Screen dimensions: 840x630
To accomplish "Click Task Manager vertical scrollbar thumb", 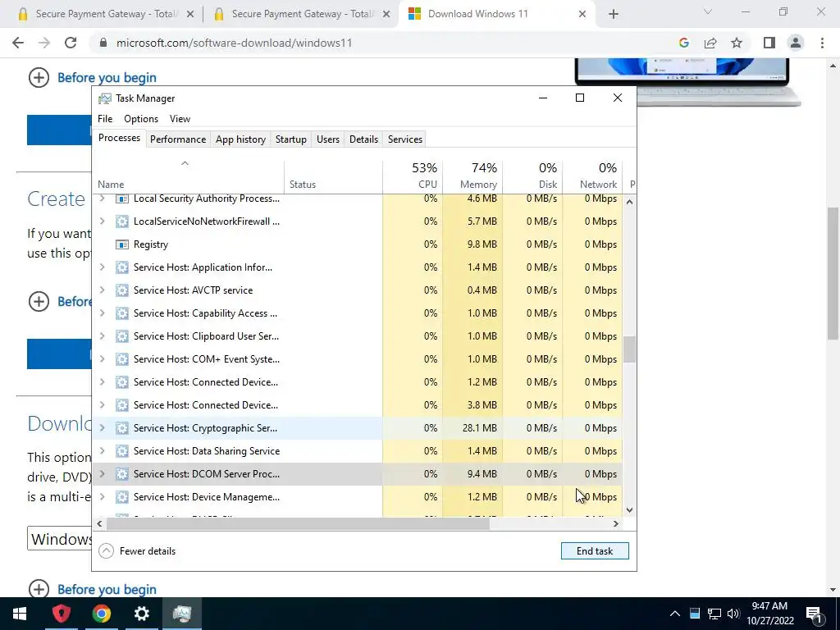I will coord(629,349).
